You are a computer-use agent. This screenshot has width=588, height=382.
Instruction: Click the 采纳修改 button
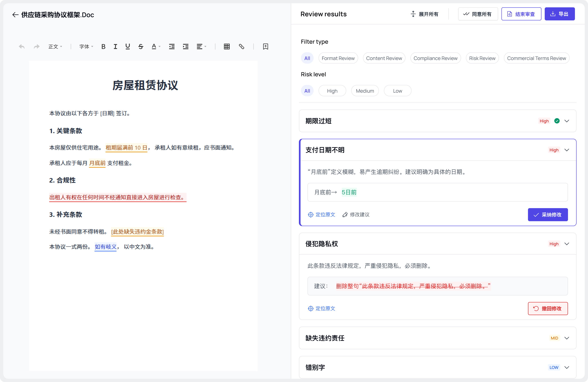(548, 215)
